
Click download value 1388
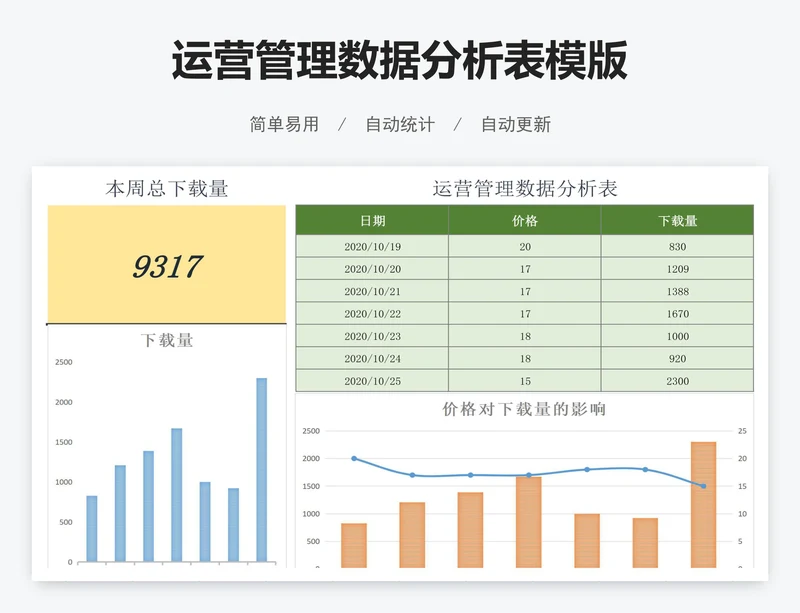coord(677,291)
